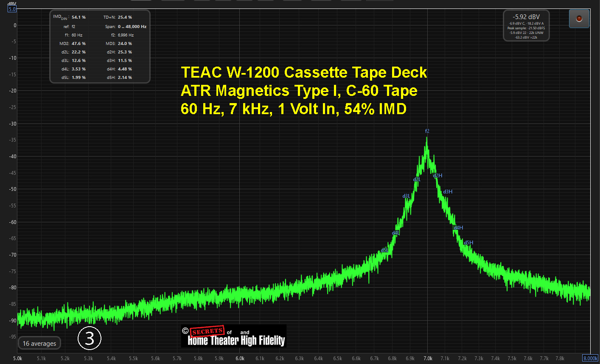Click the Span 0 .. 48,000 Hz value

click(x=132, y=26)
